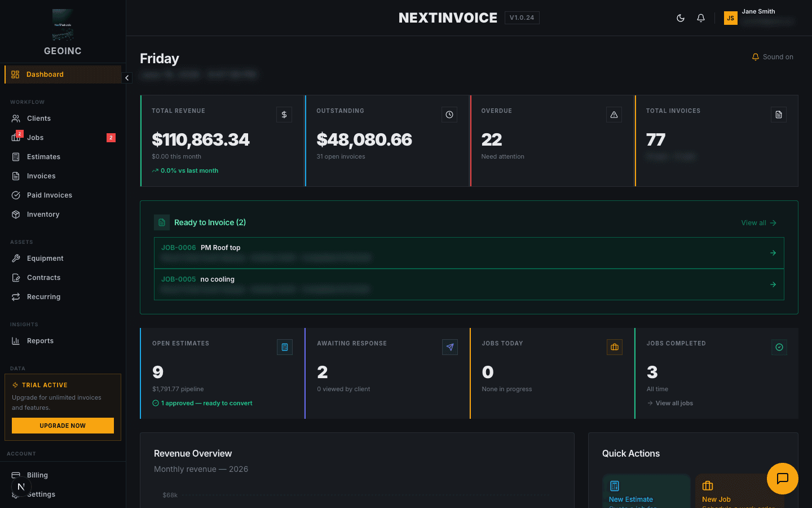Image resolution: width=812 pixels, height=508 pixels.
Task: Click the Total Invoices document icon
Action: coord(779,115)
